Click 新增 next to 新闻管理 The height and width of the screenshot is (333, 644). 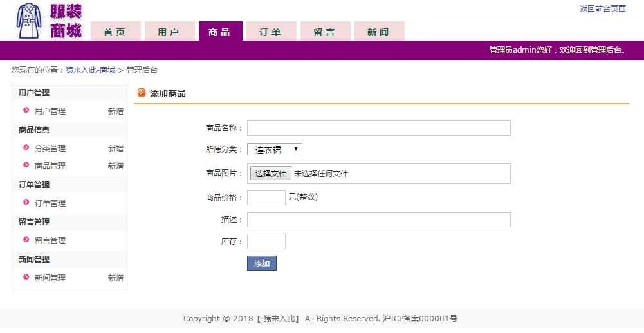pos(115,278)
